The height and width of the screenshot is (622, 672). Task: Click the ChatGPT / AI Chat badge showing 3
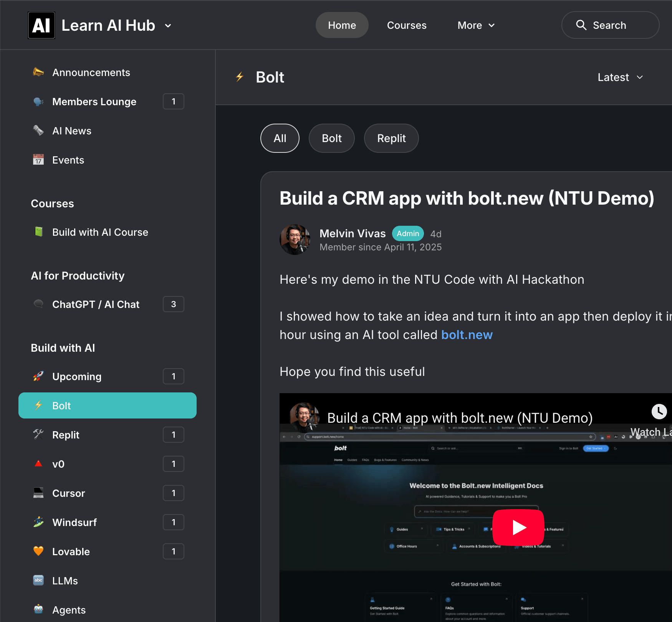174,304
